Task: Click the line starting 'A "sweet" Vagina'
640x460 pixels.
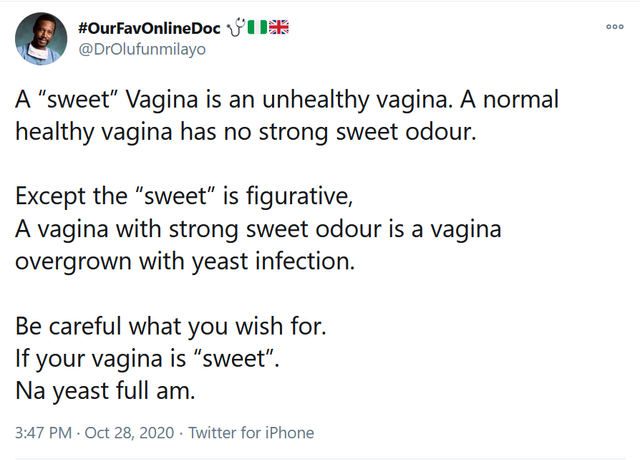Action: 287,100
